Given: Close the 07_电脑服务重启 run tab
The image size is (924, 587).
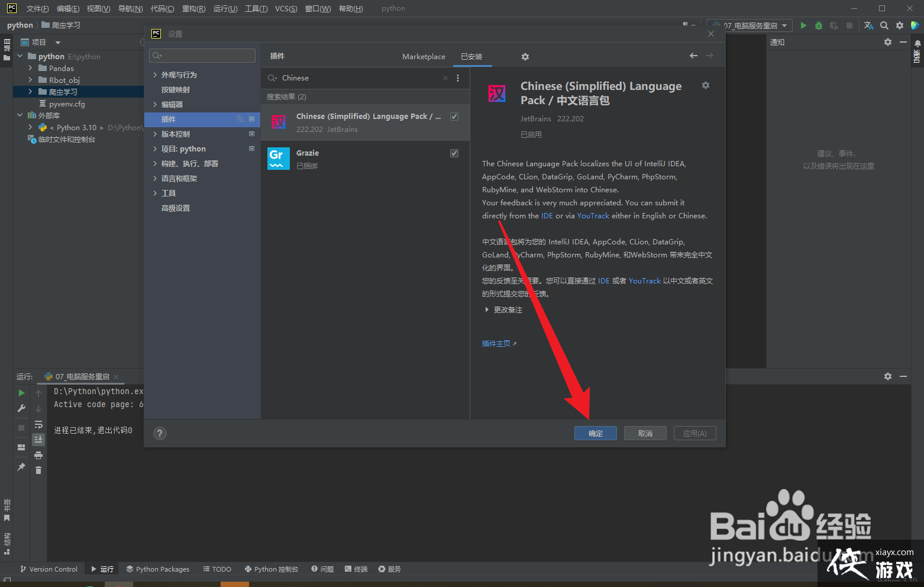Looking at the screenshot, I should [x=116, y=377].
